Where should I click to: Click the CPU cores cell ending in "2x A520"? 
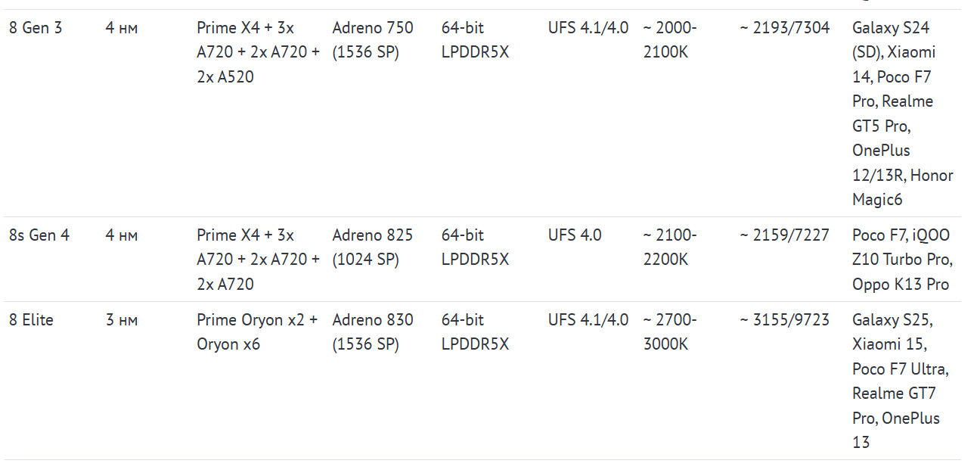point(257,52)
